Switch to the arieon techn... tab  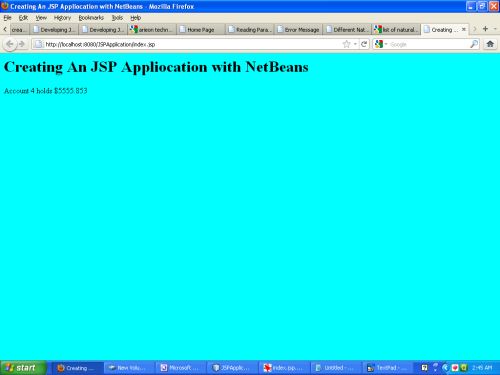coord(152,30)
